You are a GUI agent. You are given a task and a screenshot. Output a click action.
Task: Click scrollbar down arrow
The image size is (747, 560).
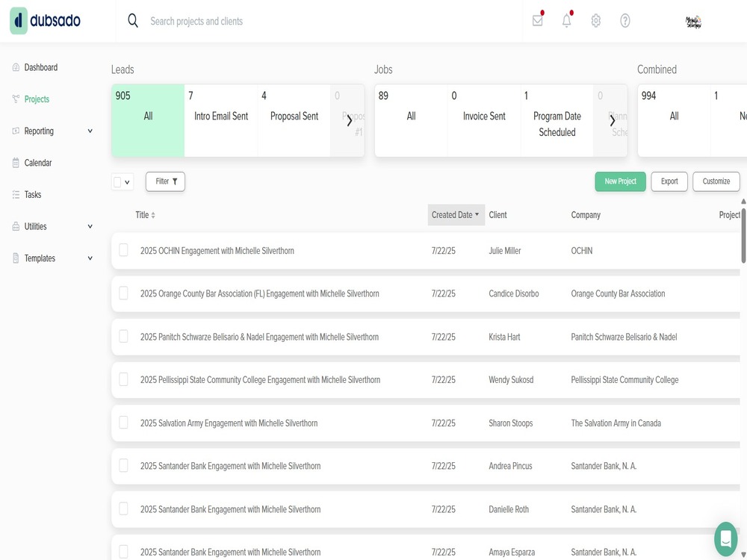click(x=743, y=554)
